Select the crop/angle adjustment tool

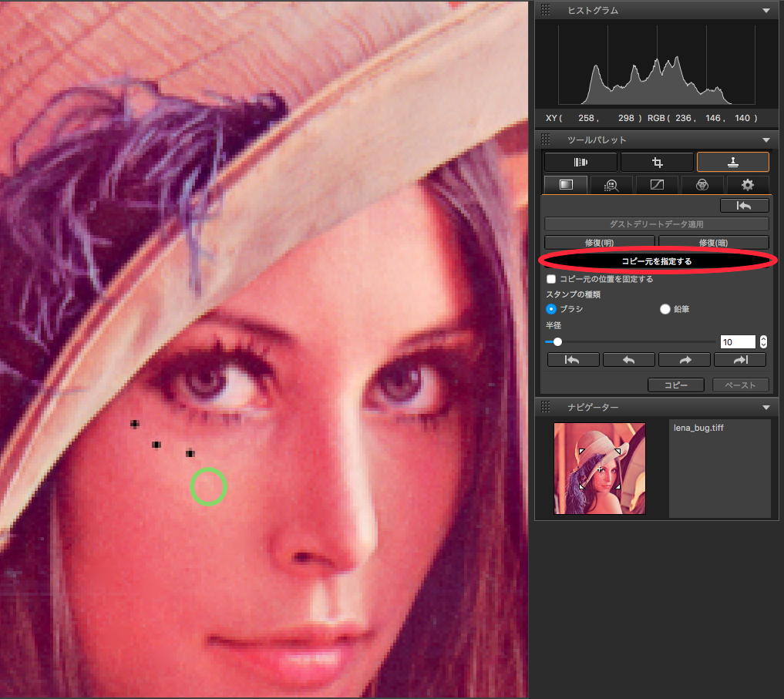(657, 162)
